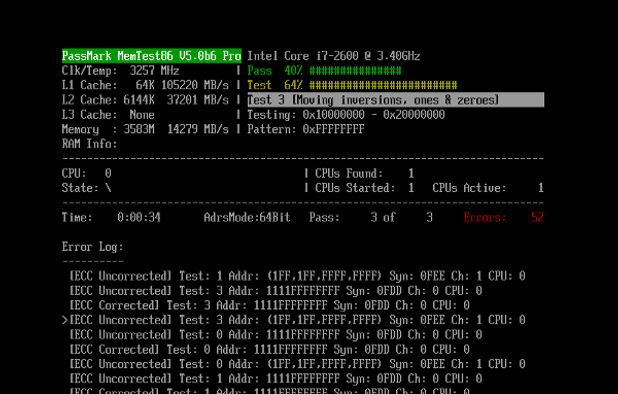618x394 pixels.
Task: Click the Testing address range 0x10000000 - 0x20000000
Action: point(374,115)
